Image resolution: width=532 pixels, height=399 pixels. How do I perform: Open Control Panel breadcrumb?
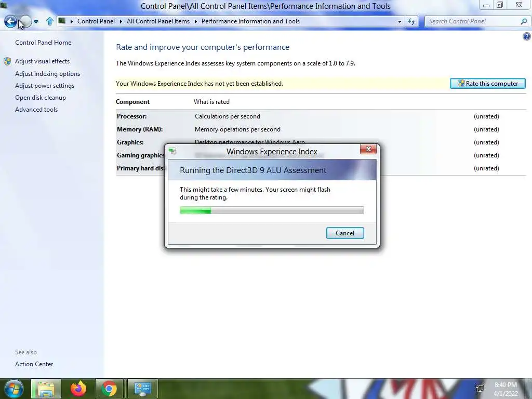pos(96,21)
